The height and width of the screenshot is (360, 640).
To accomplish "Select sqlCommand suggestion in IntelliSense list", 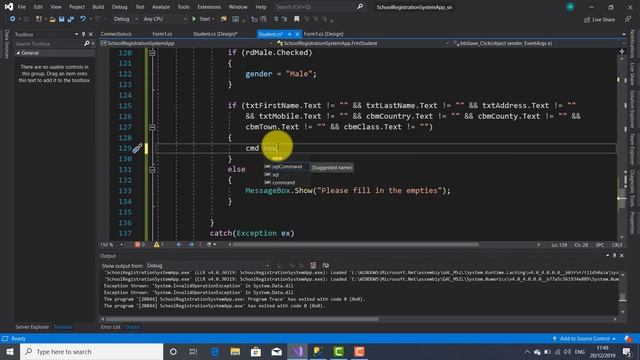I will [x=287, y=167].
